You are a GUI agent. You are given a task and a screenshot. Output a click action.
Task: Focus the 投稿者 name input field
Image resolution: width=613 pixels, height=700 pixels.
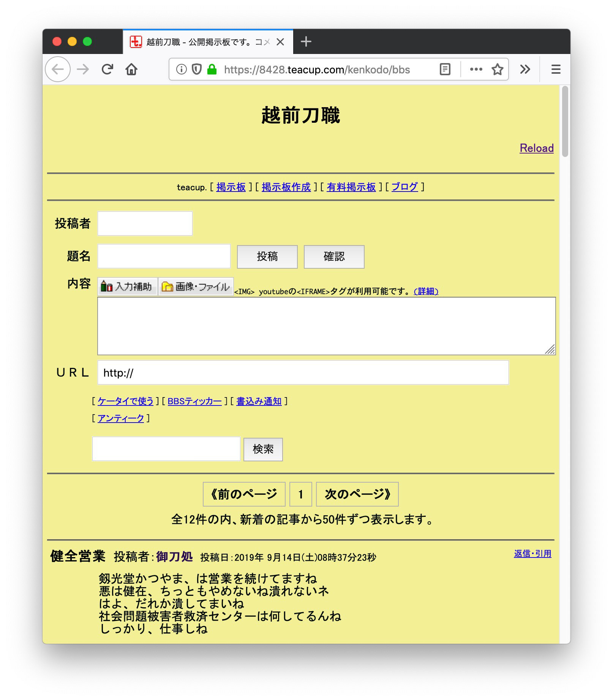145,223
